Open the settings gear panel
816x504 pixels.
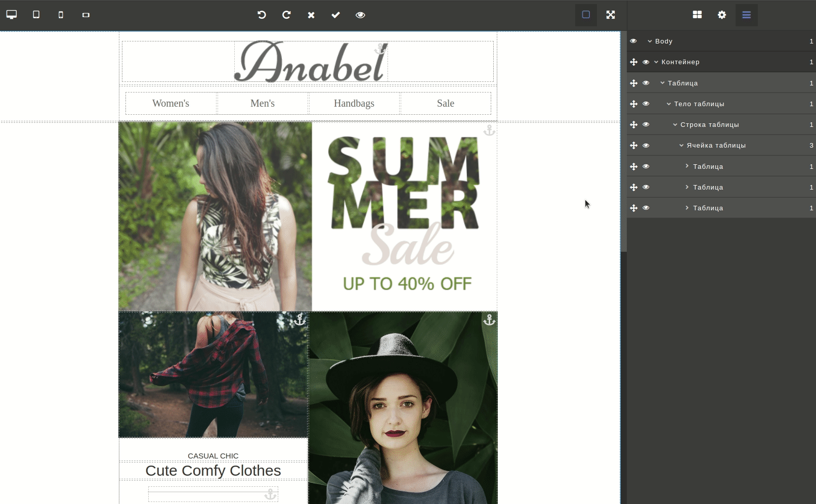(722, 15)
